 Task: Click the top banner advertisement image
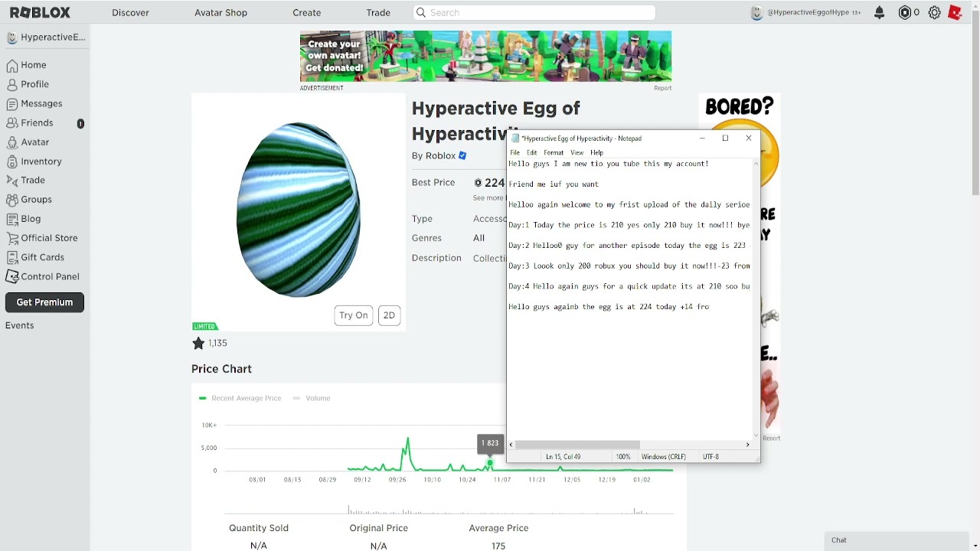pos(485,56)
